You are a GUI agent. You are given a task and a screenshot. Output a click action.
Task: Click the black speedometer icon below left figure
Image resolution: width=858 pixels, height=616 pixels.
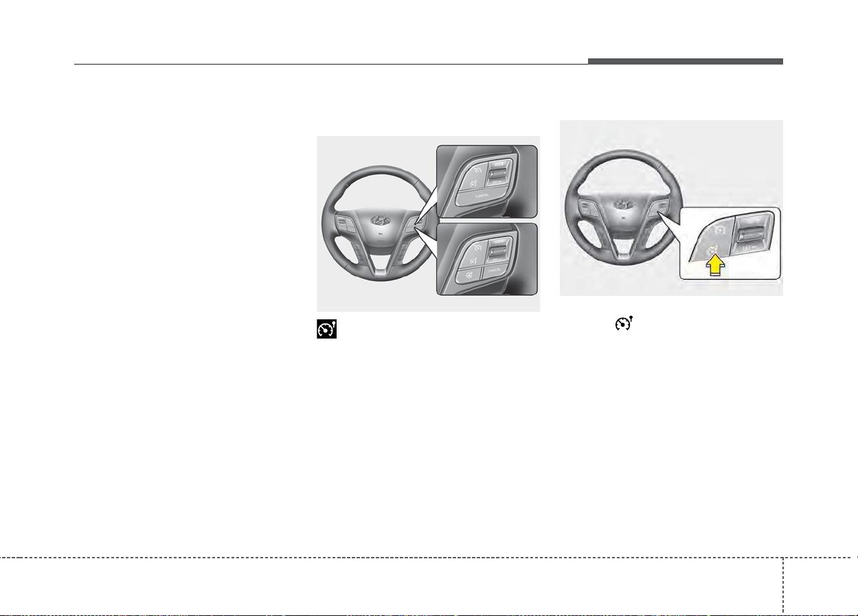click(326, 330)
